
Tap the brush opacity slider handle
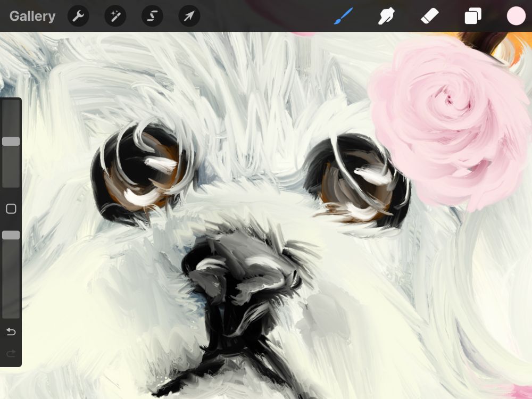(x=11, y=235)
